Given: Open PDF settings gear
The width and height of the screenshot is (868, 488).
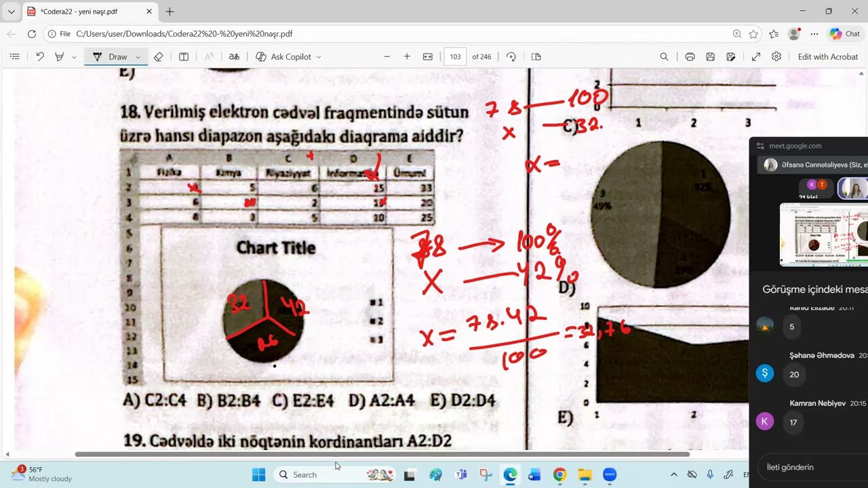Looking at the screenshot, I should point(776,57).
